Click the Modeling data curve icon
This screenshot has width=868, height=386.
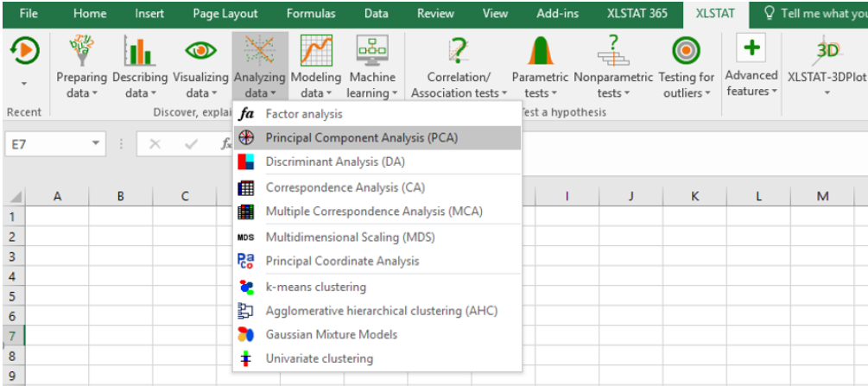coord(315,52)
